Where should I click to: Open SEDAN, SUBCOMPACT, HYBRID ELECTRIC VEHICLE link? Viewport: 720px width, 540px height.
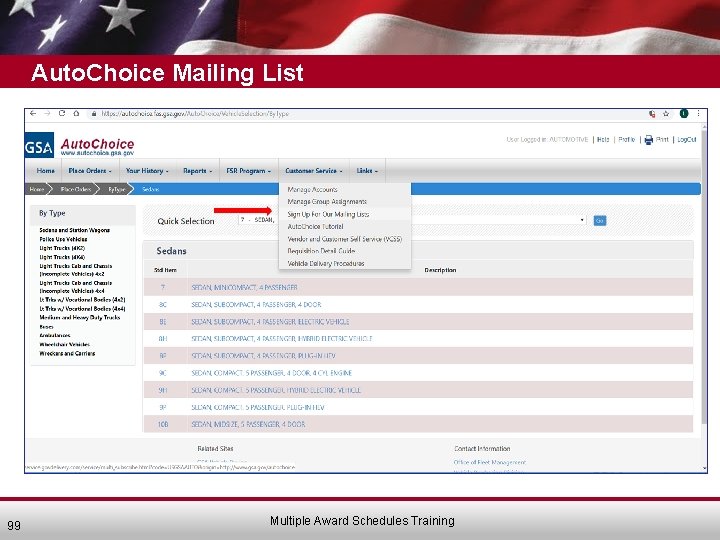pos(282,339)
